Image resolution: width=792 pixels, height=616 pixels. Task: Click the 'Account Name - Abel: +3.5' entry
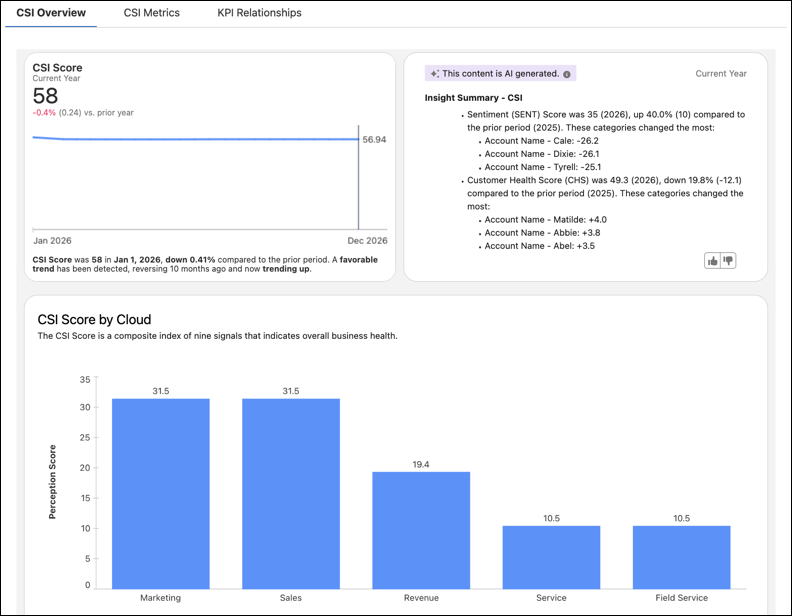coord(539,246)
